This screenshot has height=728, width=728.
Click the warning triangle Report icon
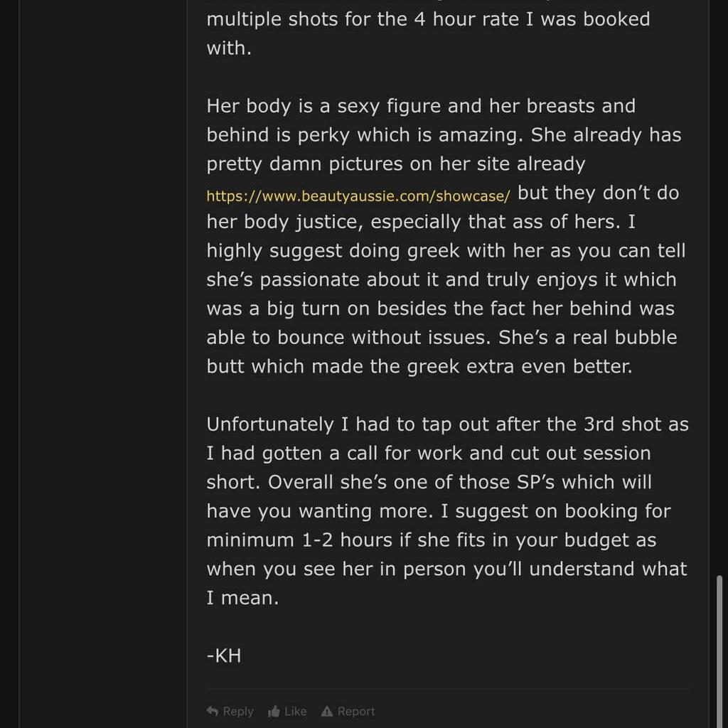327,711
